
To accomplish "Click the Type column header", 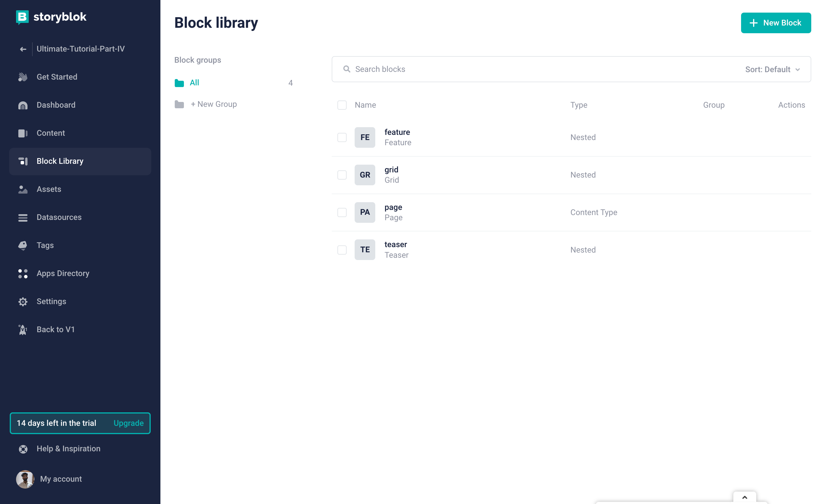I will coord(579,105).
